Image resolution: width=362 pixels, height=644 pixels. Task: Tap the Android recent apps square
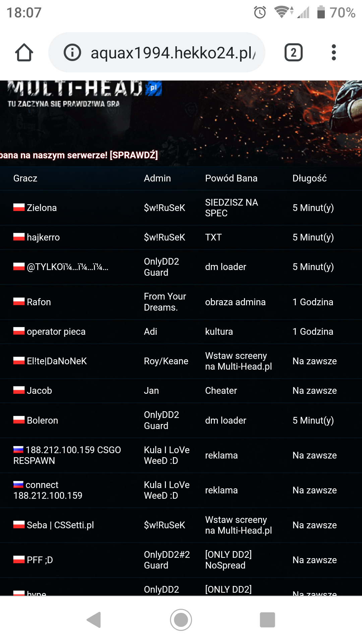pos(267,620)
